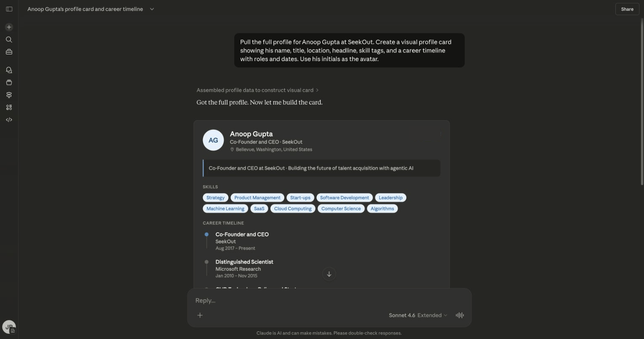
Task: Click the Share button
Action: coord(627,9)
